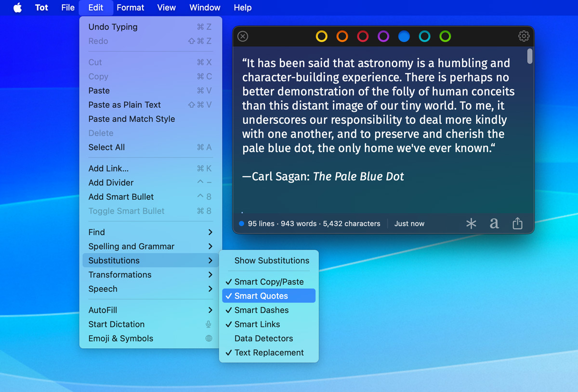The height and width of the screenshot is (392, 578).
Task: Click inside the Carl Sagan quote text
Action: 379,105
